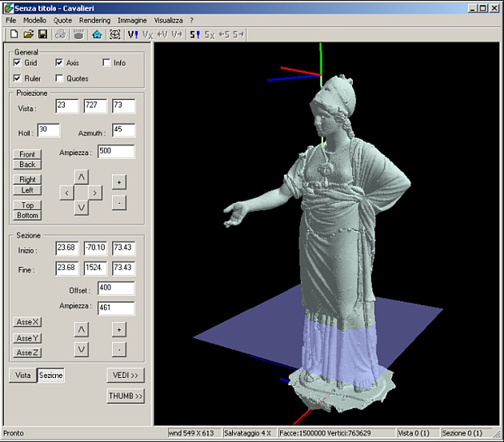Click the snapshot camera icon
This screenshot has height=442, width=504.
point(78,34)
